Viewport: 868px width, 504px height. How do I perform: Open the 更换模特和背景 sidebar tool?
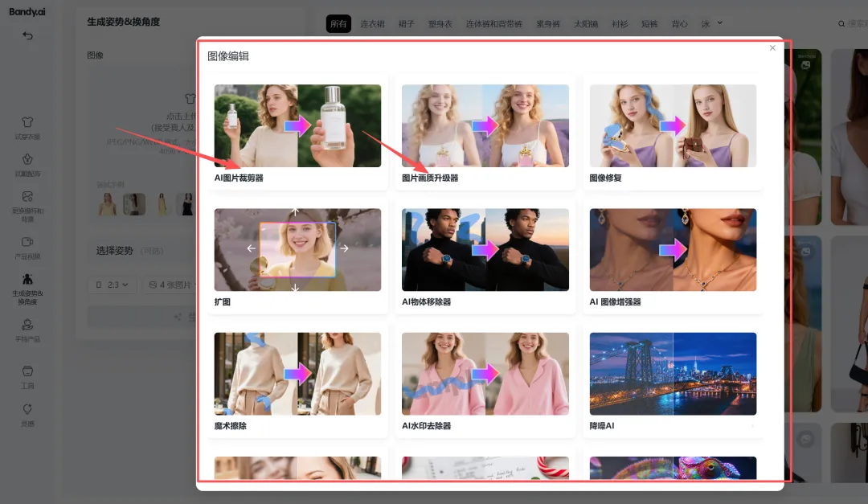pyautogui.click(x=27, y=206)
